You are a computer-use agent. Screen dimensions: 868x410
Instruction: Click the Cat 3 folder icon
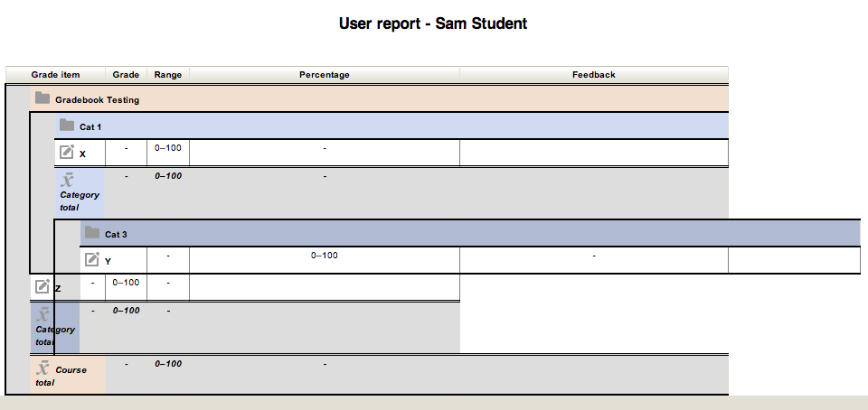coord(92,232)
